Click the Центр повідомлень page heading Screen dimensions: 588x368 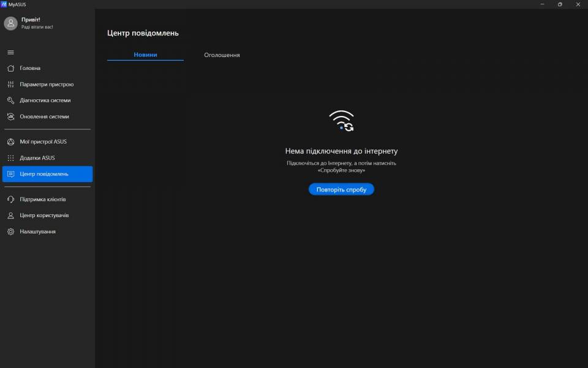pos(143,33)
